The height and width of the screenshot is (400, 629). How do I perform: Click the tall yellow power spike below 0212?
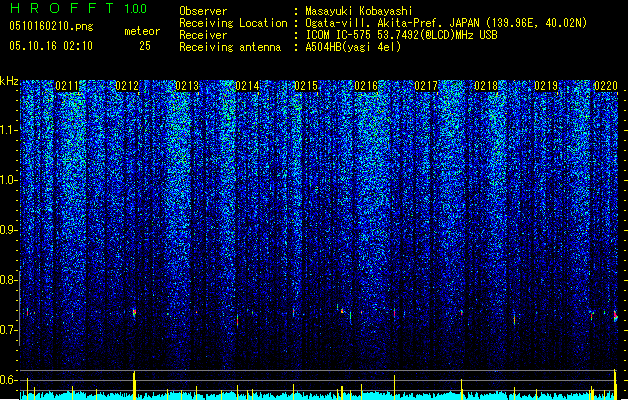[134, 384]
